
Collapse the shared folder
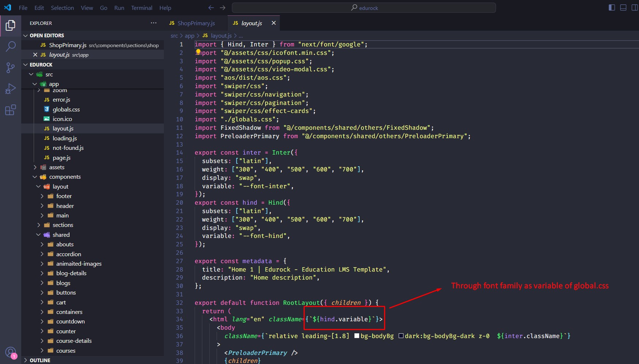pos(93,235)
